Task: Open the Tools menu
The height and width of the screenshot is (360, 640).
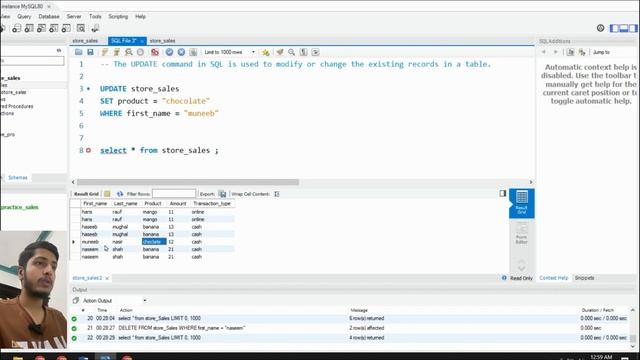Action: tap(95, 17)
